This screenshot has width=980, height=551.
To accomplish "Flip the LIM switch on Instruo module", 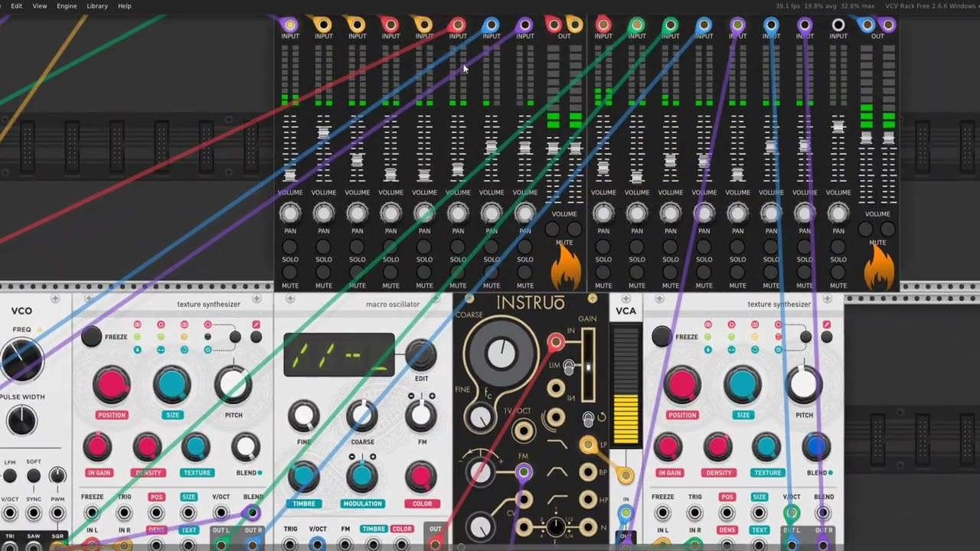I will point(569,367).
